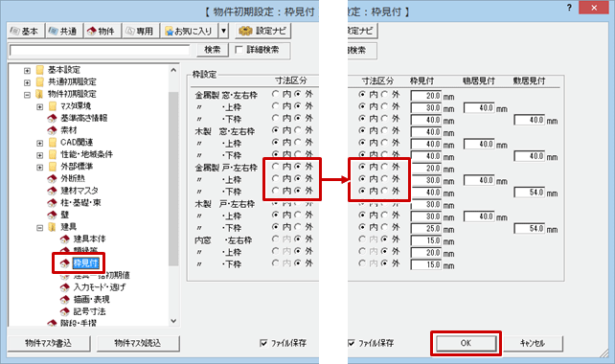Click into the search text field
This screenshot has height=364, width=615.
point(100,50)
